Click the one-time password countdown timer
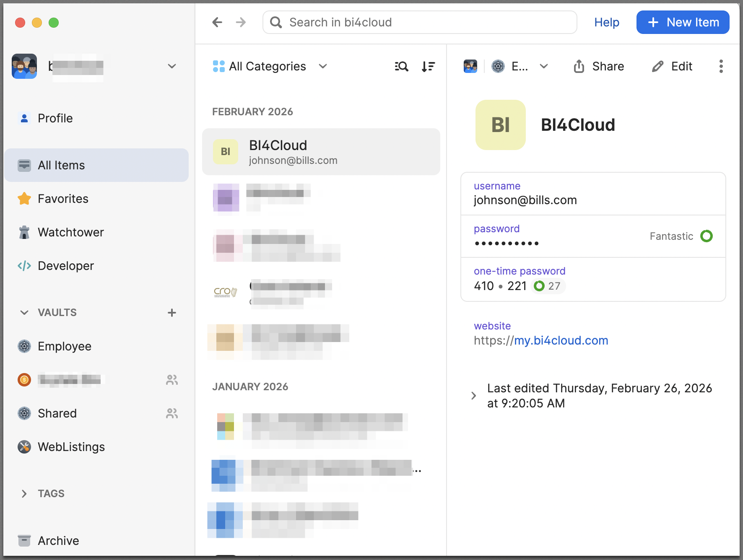The image size is (743, 560). pyautogui.click(x=549, y=286)
